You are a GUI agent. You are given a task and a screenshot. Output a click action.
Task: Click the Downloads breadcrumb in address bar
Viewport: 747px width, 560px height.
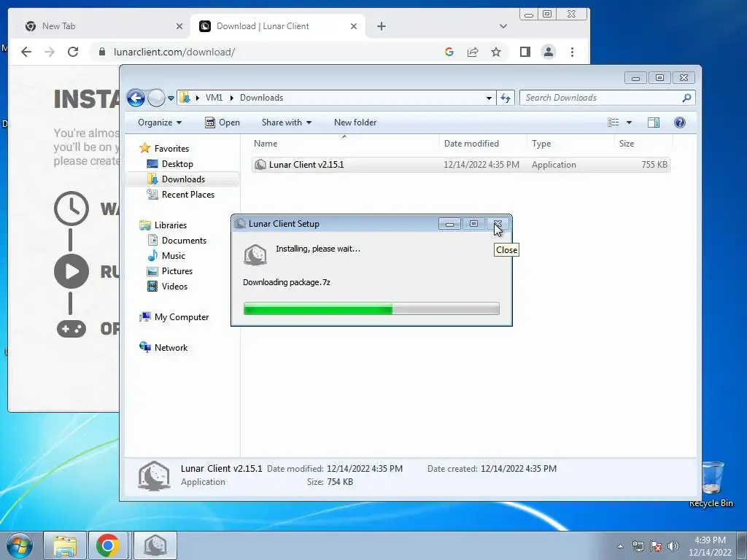point(262,98)
